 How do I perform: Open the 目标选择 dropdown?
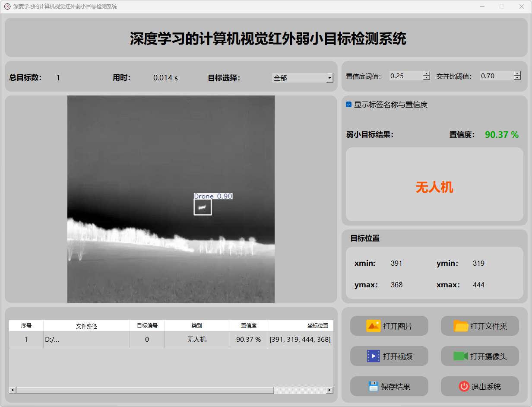(330, 78)
